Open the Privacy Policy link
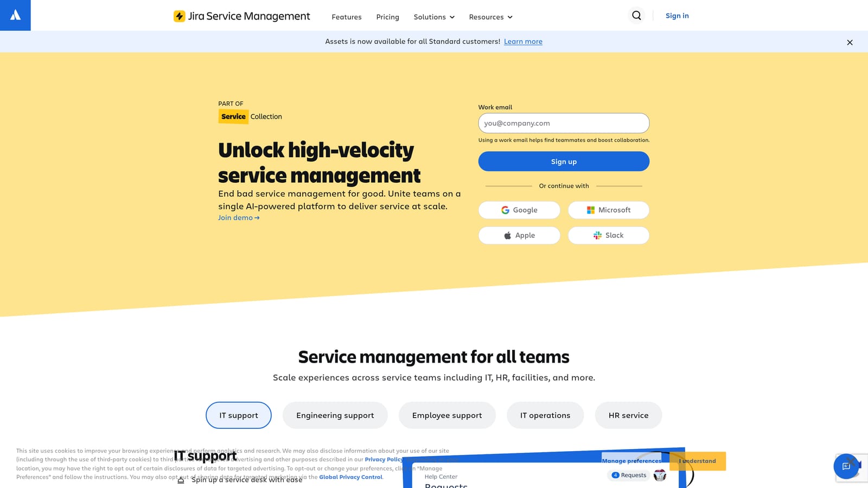868x488 pixels. pos(384,459)
